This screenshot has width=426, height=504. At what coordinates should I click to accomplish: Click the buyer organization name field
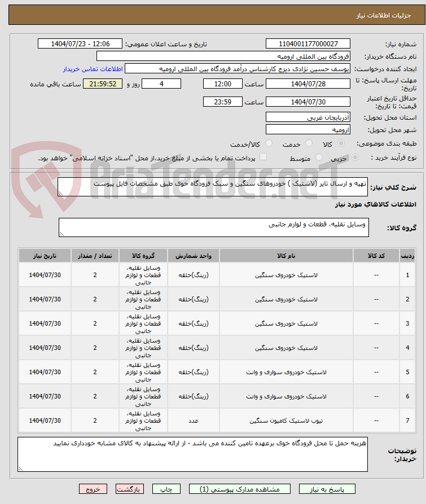pyautogui.click(x=223, y=56)
